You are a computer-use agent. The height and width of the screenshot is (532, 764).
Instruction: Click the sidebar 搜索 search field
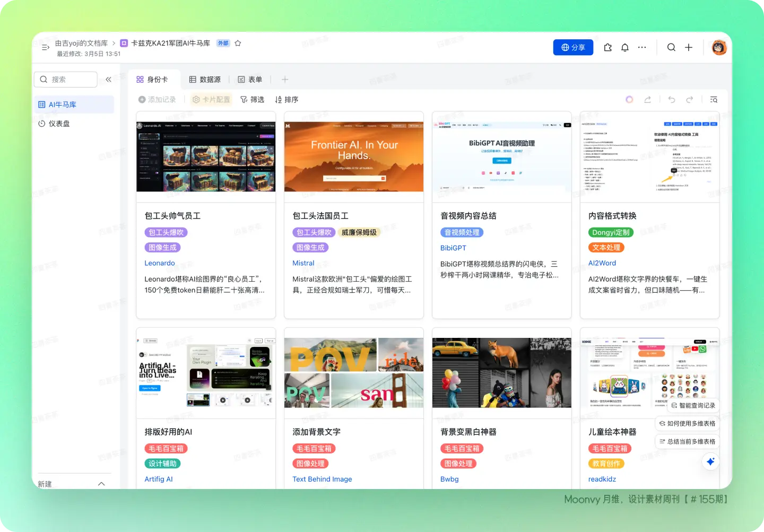tap(66, 80)
